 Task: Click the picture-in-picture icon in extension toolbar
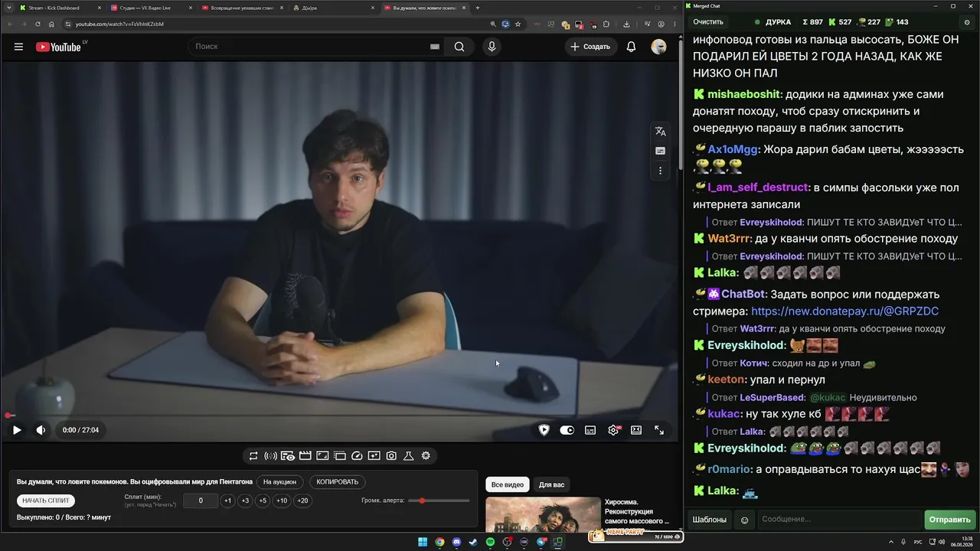point(322,456)
